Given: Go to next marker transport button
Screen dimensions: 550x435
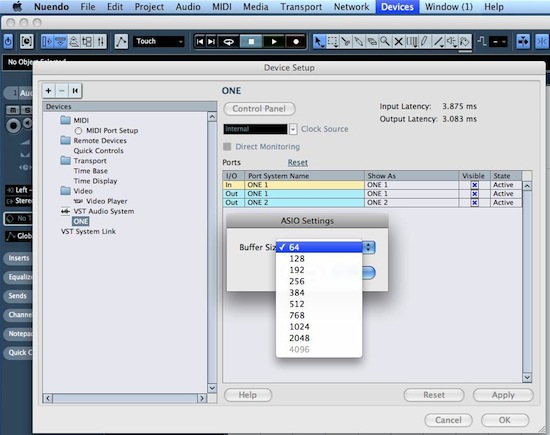Looking at the screenshot, I should (211, 41).
